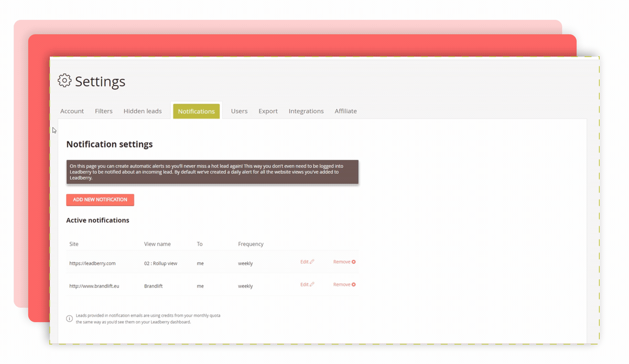Screen dimensions: 629x364
Task: Open the Users tab
Action: (239, 111)
